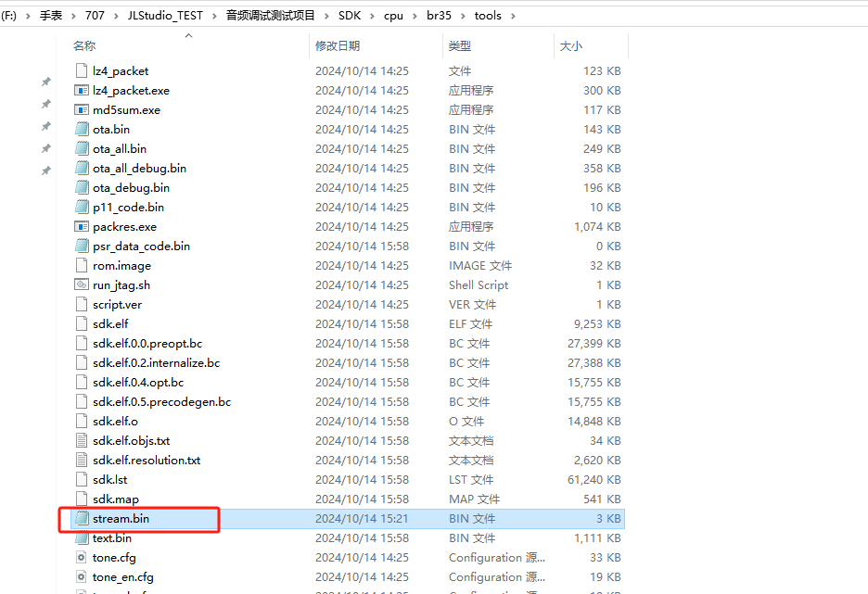
Task: Expand the chevron after cpu breadcrumb
Action: [415, 16]
